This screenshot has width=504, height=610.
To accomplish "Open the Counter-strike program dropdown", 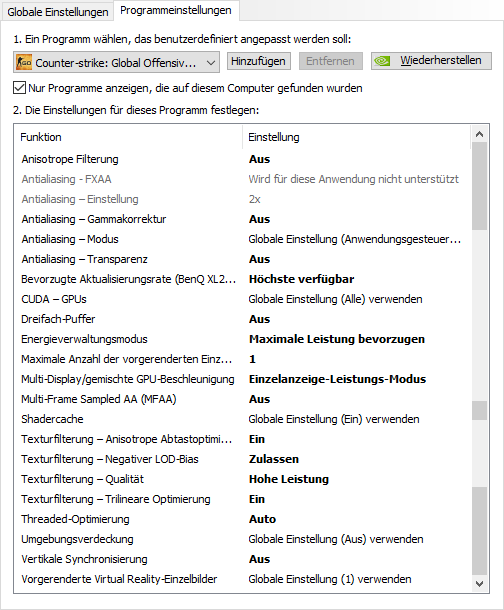I will click(116, 62).
